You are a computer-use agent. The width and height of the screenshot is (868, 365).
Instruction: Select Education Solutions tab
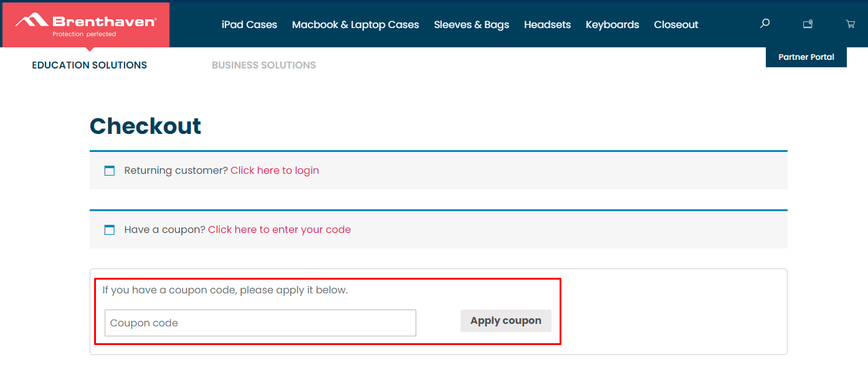90,65
